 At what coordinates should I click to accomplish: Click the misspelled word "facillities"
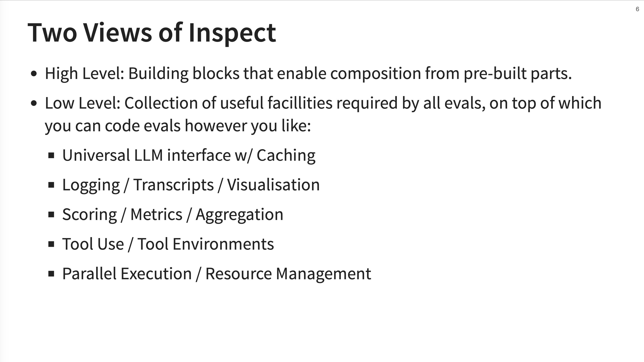(x=300, y=103)
